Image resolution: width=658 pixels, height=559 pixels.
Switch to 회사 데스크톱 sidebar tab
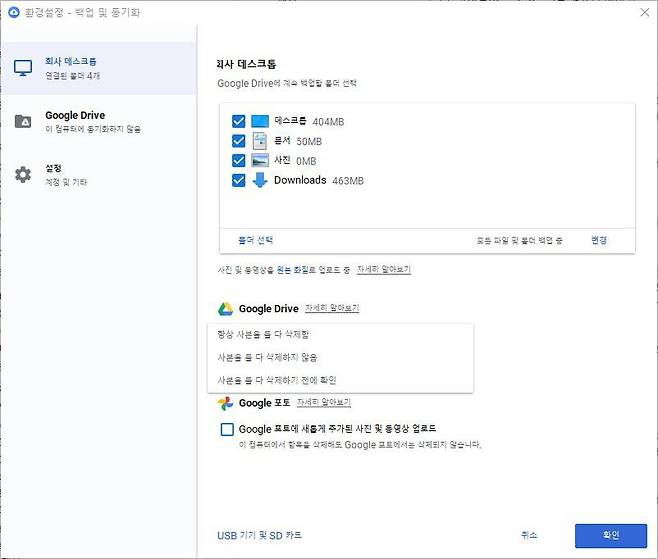coord(99,68)
